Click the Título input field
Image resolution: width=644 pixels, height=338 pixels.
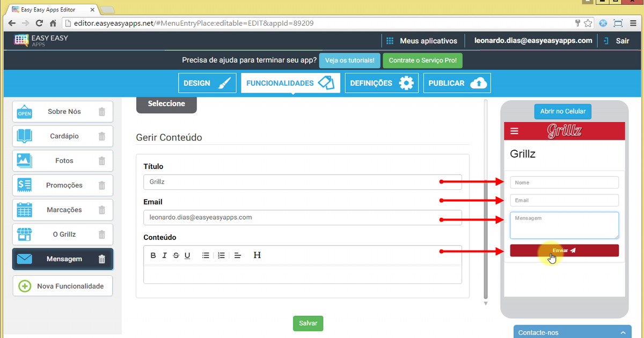point(290,182)
